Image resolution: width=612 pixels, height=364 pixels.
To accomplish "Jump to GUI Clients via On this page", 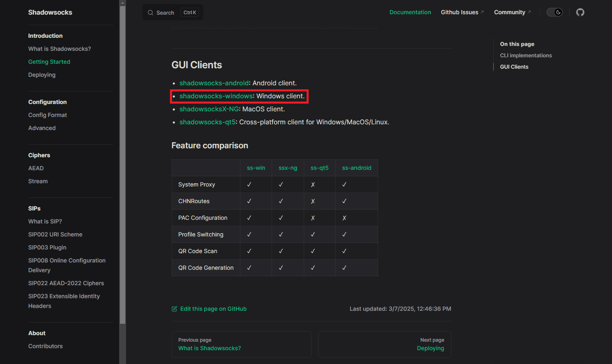I will pyautogui.click(x=514, y=67).
